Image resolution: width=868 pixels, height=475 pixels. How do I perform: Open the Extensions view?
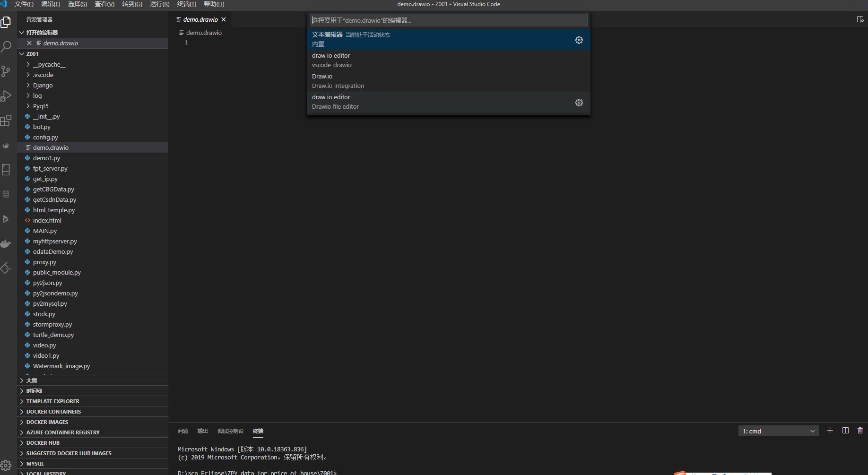coord(6,121)
